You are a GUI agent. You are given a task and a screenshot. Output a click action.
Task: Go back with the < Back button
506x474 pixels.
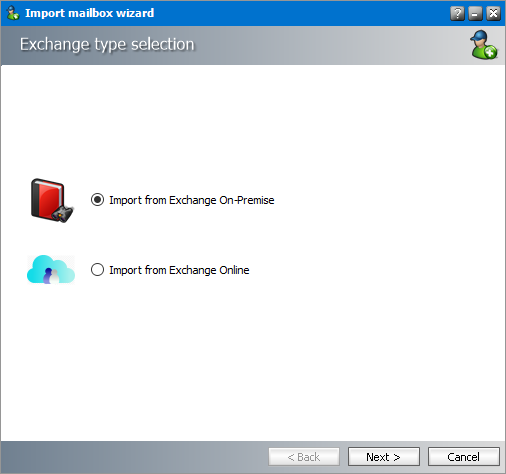click(304, 457)
